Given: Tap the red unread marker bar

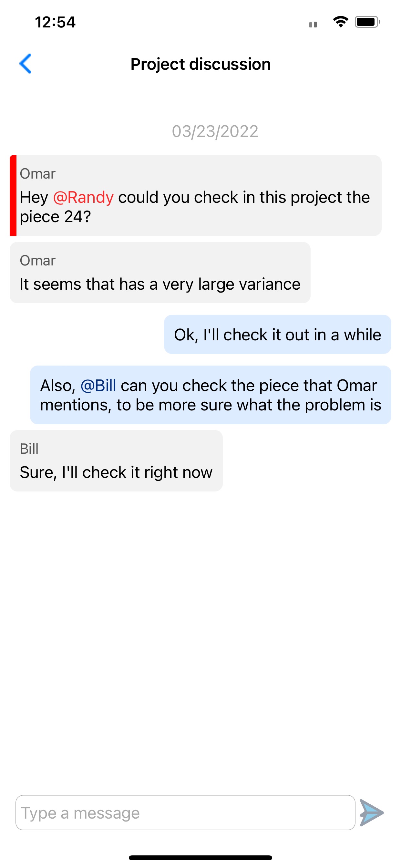Looking at the screenshot, I should pos(13,195).
